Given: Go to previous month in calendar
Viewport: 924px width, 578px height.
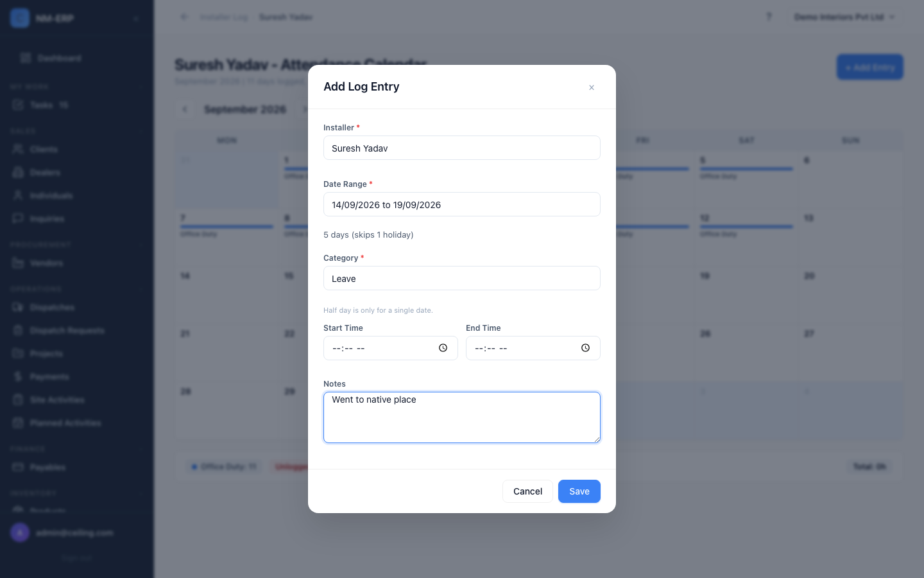Looking at the screenshot, I should point(185,109).
